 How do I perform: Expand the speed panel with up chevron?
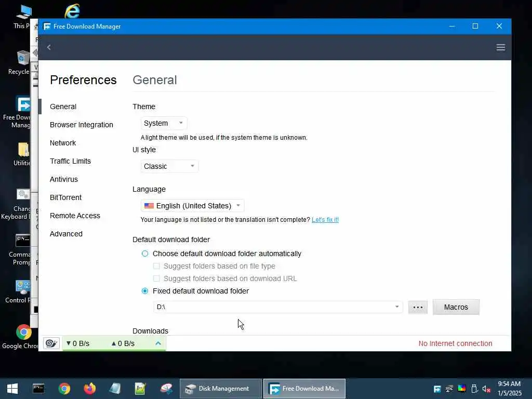[158, 343]
